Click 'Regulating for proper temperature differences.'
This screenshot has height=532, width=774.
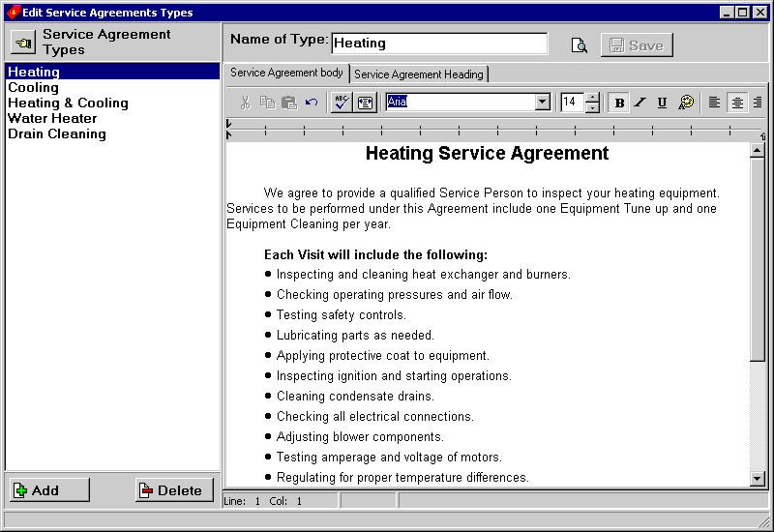(402, 477)
